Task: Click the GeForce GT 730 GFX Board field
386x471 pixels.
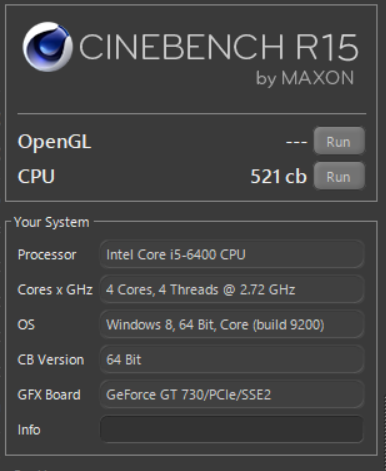Action: 232,394
